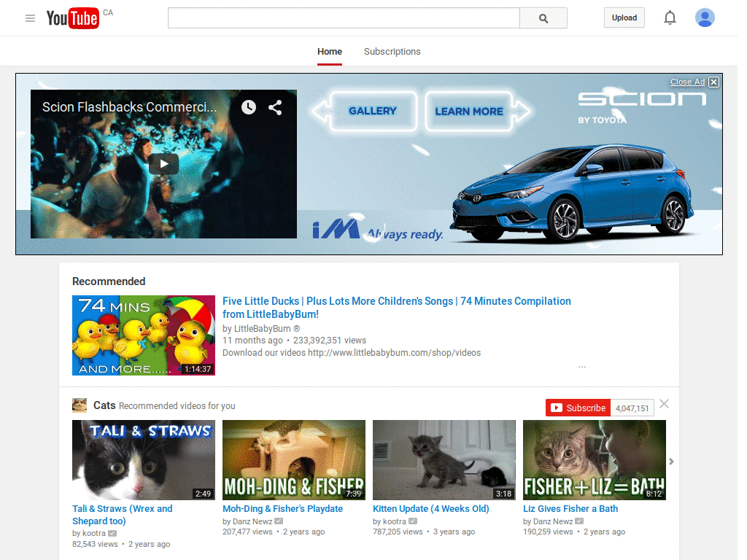Screen dimensions: 747x560
Task: Click the blue Scion car image
Action: (572, 192)
